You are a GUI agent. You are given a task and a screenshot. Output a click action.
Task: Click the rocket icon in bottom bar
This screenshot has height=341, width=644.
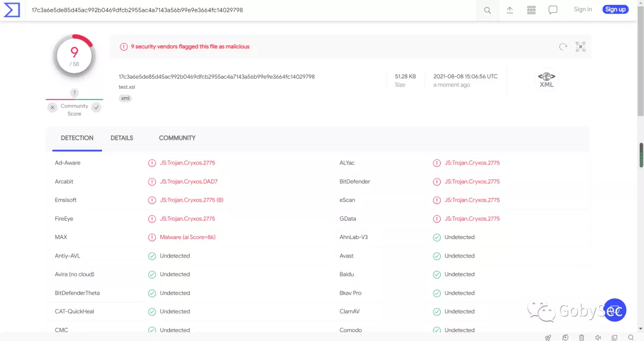click(548, 337)
